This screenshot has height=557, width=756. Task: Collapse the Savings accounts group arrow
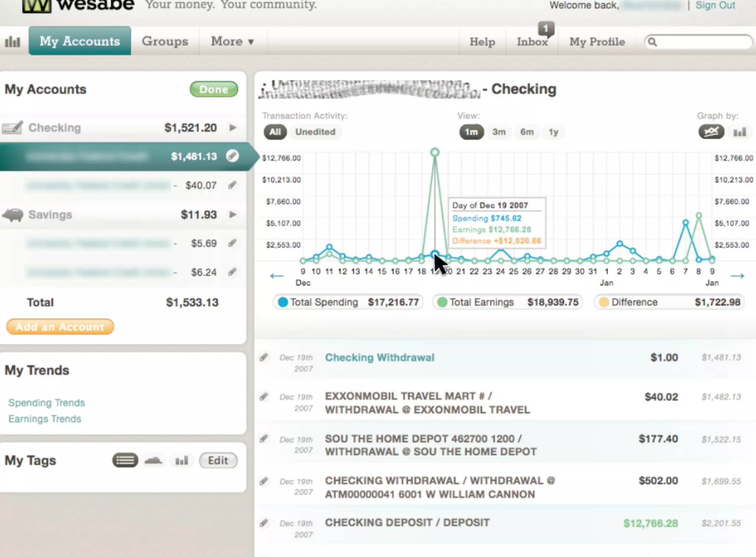coord(233,214)
